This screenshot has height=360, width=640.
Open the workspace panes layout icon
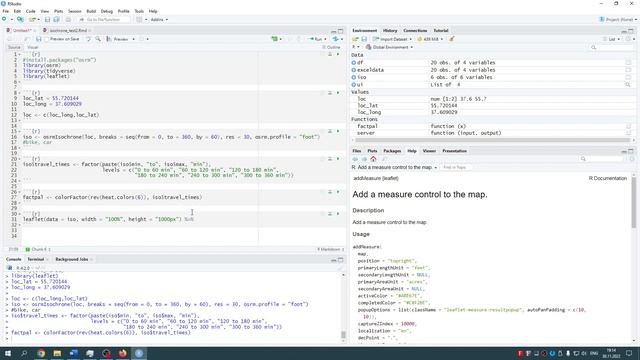[139, 19]
